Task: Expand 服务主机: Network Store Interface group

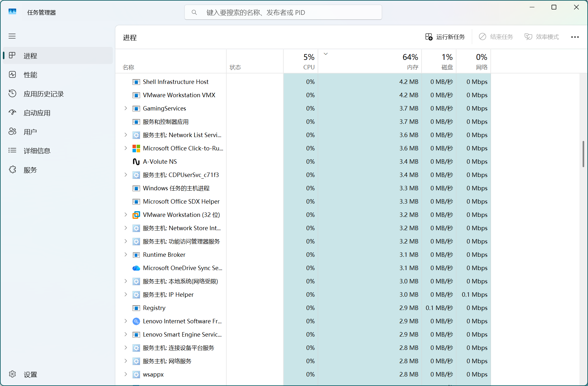Action: pos(126,228)
